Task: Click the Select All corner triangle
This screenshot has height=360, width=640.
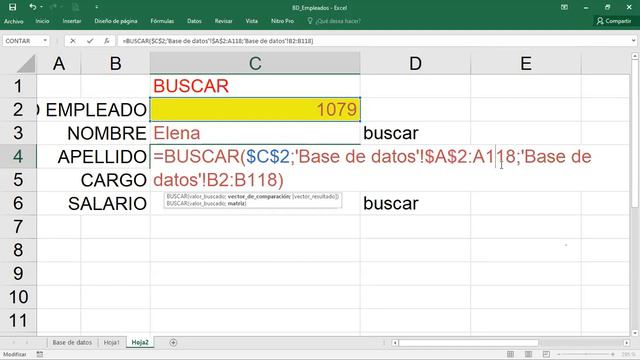Action: click(x=27, y=64)
